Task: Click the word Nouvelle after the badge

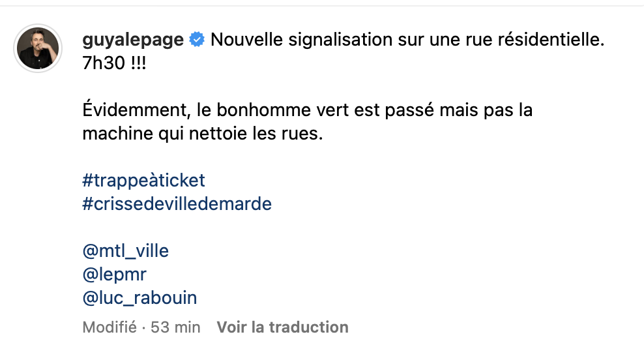Action: point(247,40)
